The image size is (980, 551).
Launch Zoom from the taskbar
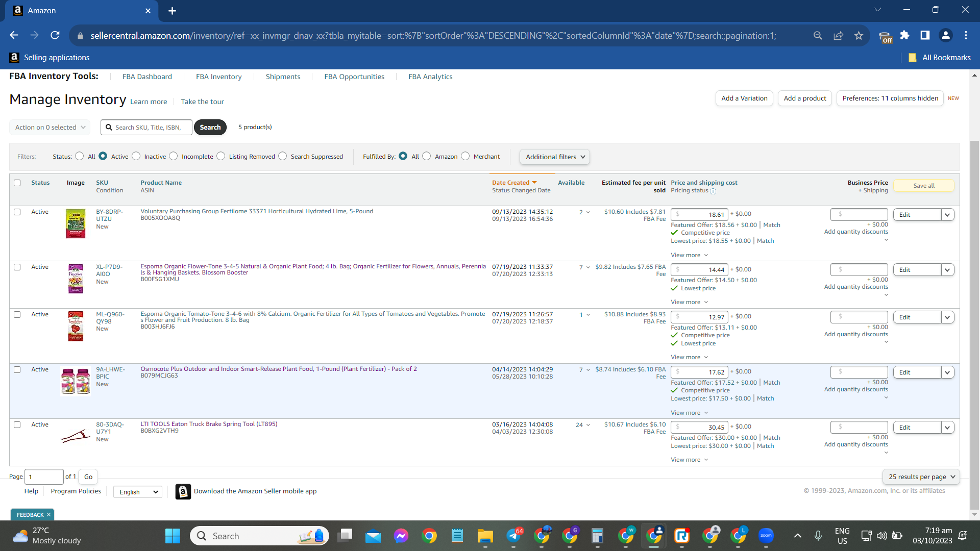point(766,536)
